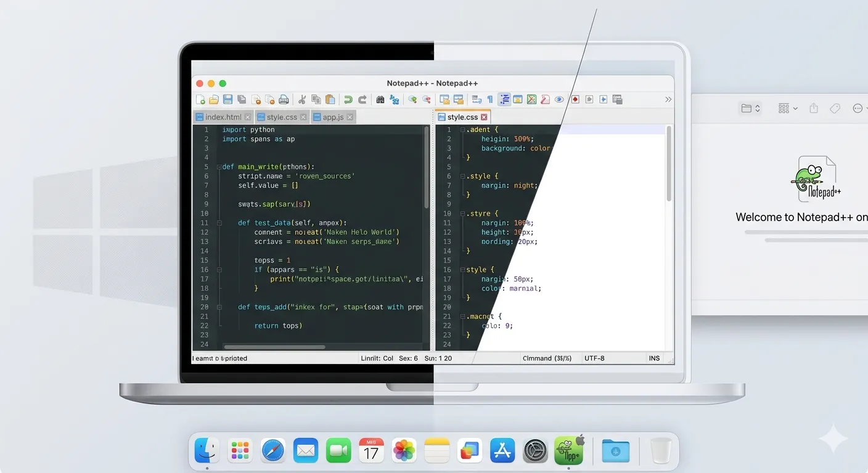Collapse the .adent rule fold marker
The image size is (868, 473).
pos(462,130)
